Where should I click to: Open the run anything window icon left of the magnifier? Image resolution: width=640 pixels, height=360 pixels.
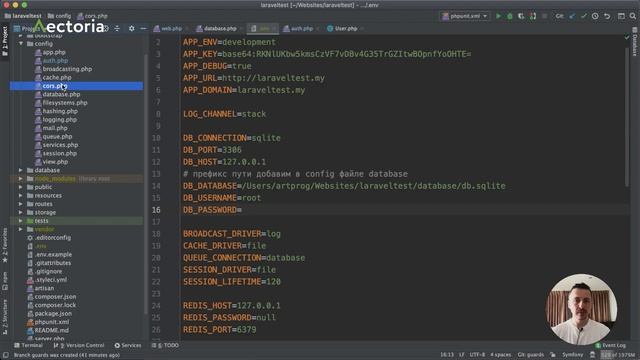tap(621, 16)
